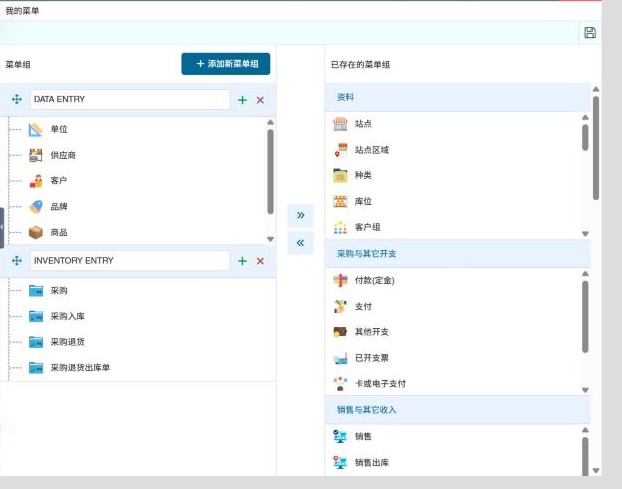Add item to INVENTORY ENTRY group with plus
Screen dimensions: 622x489
click(x=242, y=261)
